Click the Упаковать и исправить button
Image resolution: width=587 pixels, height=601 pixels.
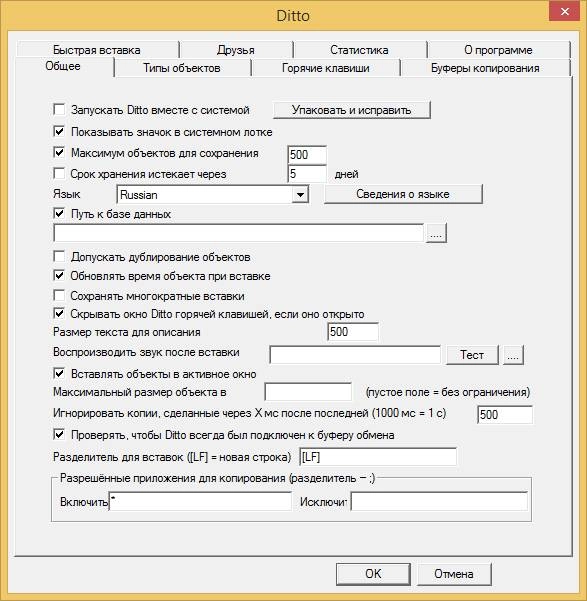[352, 110]
